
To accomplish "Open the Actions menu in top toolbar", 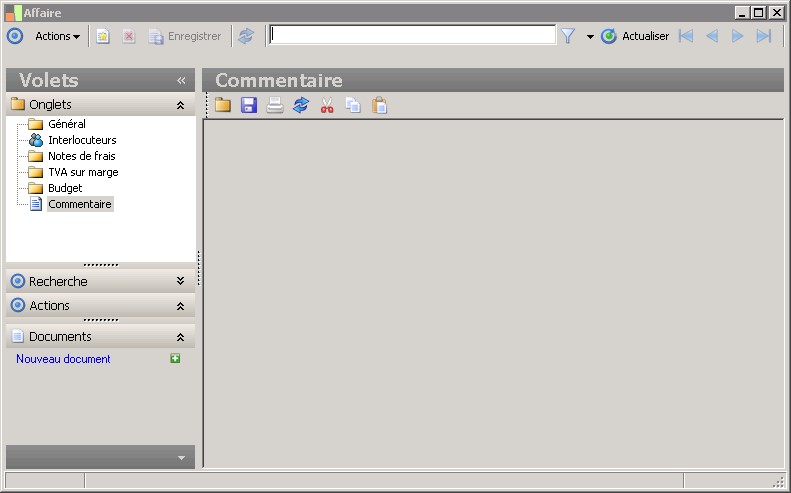I will tap(57, 36).
